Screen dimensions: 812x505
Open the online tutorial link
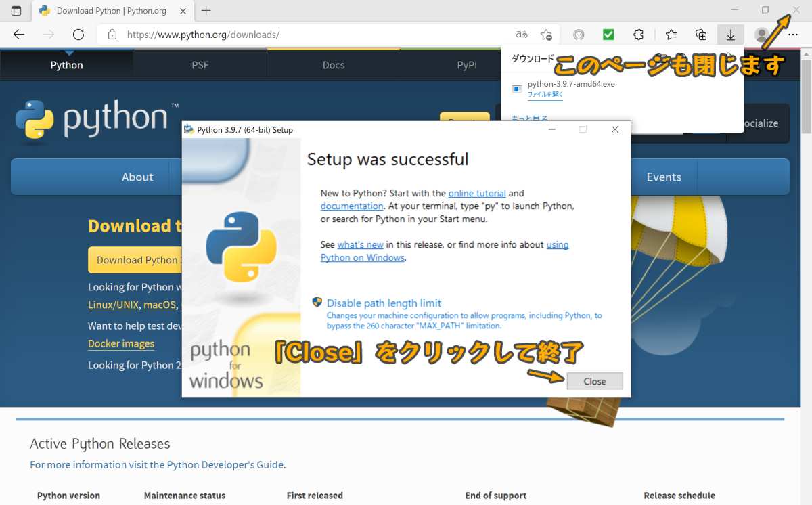[x=476, y=193]
